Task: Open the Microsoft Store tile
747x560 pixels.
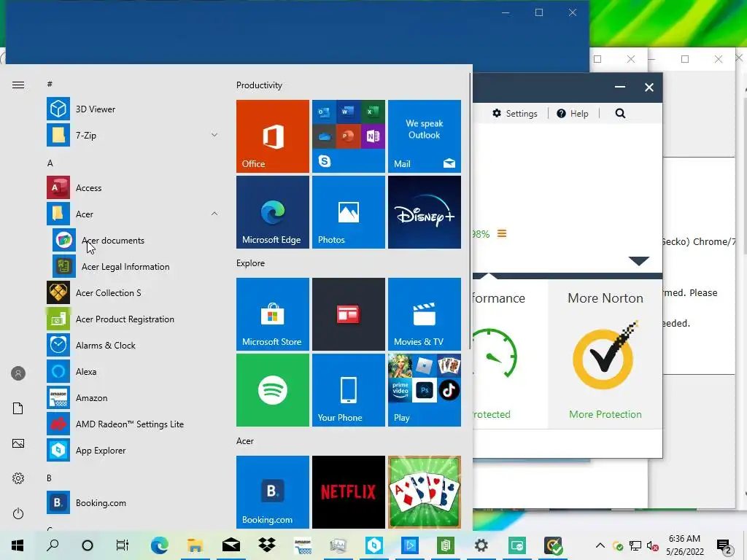Action: click(x=273, y=314)
